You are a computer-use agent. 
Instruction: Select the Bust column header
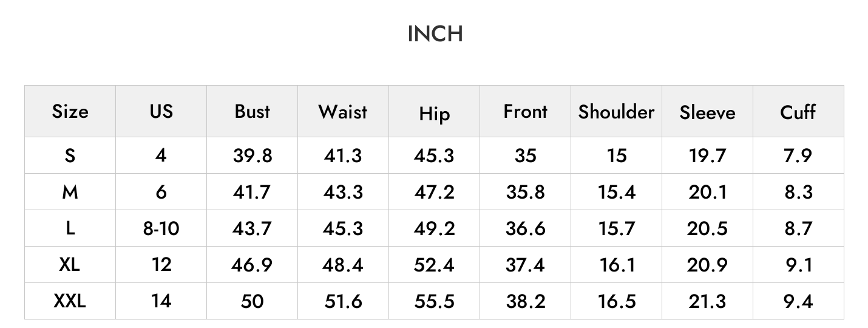[252, 111]
